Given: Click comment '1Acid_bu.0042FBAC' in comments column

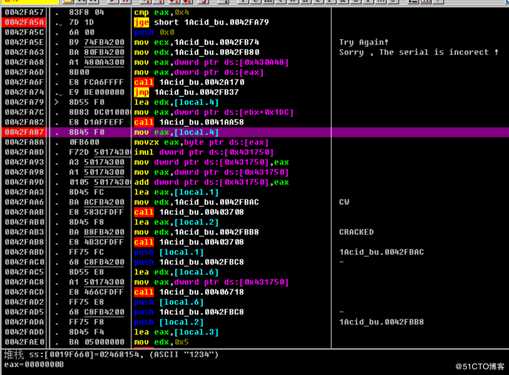Looking at the screenshot, I should pyautogui.click(x=381, y=252).
